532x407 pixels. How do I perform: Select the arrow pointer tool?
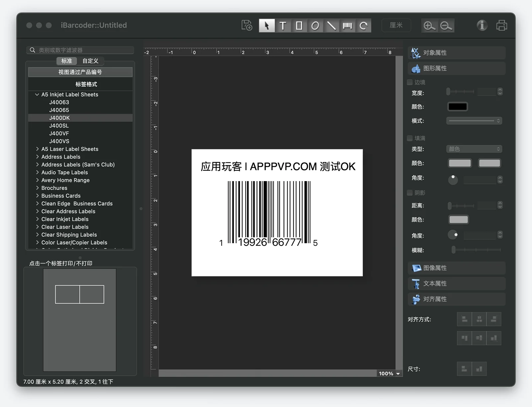267,26
